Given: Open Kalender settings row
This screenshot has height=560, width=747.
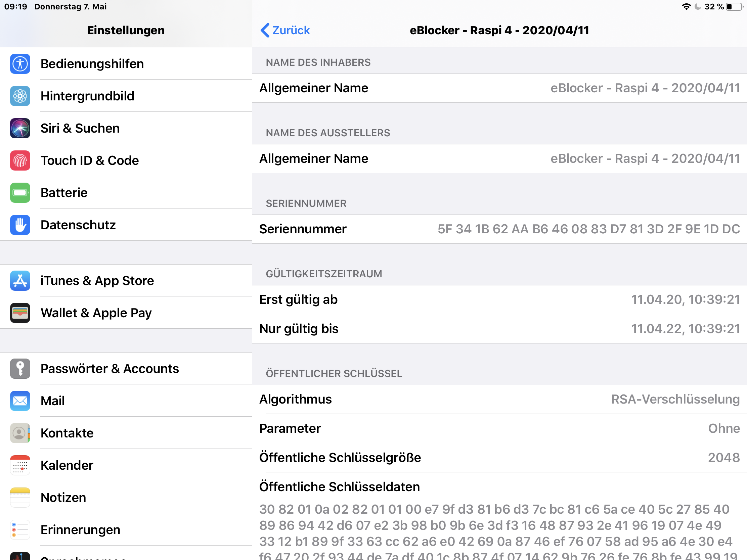Looking at the screenshot, I should [126, 465].
